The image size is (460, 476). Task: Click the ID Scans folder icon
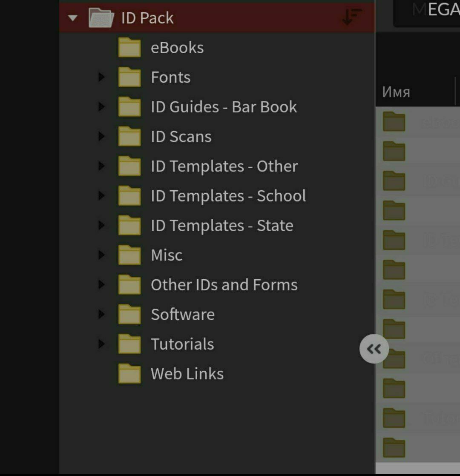coord(129,137)
